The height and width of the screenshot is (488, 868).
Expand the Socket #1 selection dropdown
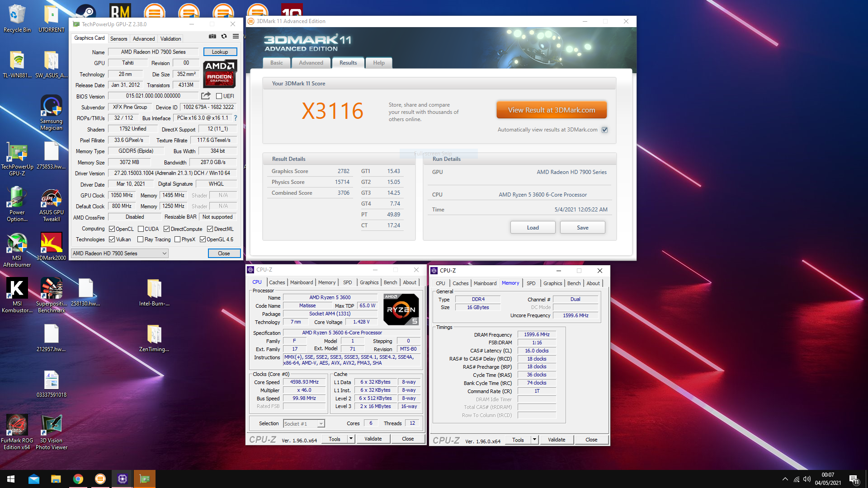pos(321,424)
